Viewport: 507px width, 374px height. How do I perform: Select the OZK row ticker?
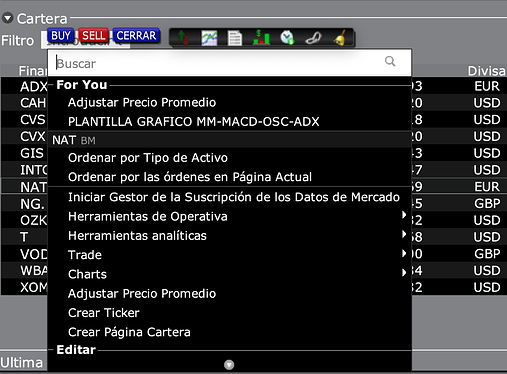coord(33,220)
